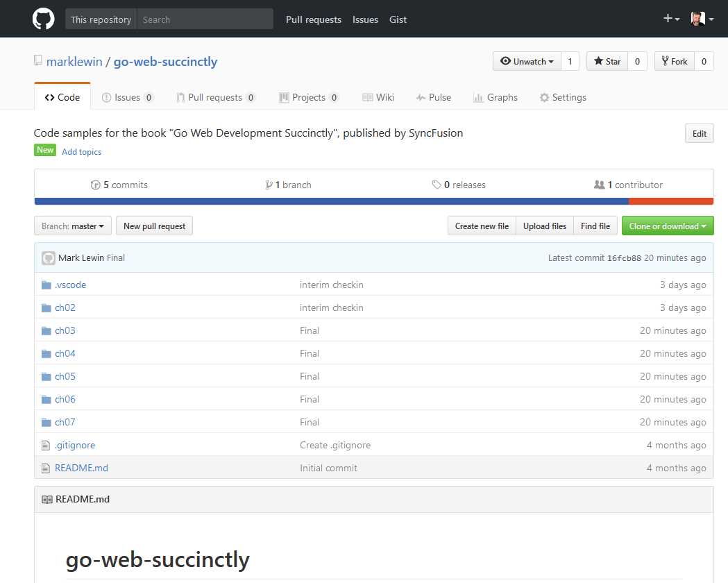The height and width of the screenshot is (583, 728).
Task: Click the Add topics link
Action: 81,151
